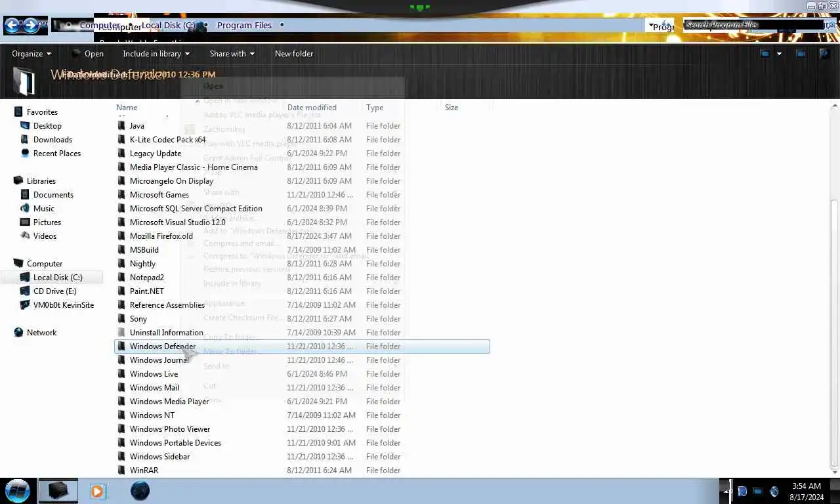Sort by the Date modified column header
The width and height of the screenshot is (840, 504).
(x=312, y=108)
